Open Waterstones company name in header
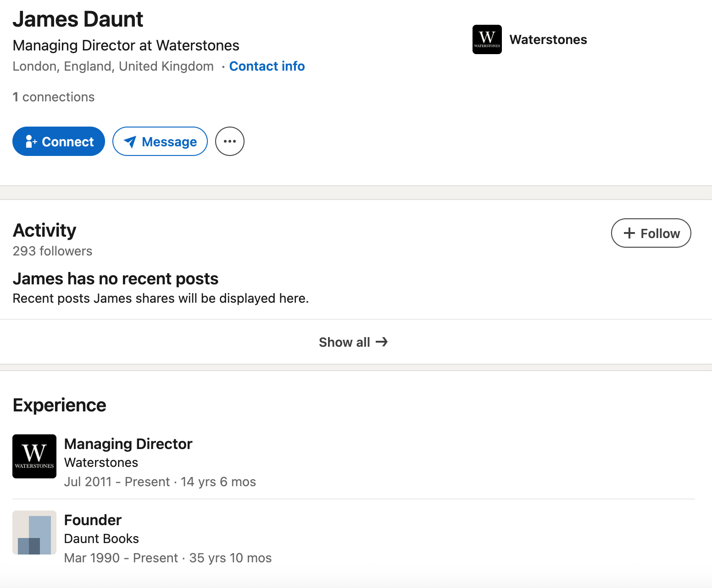The width and height of the screenshot is (712, 588). pos(548,39)
